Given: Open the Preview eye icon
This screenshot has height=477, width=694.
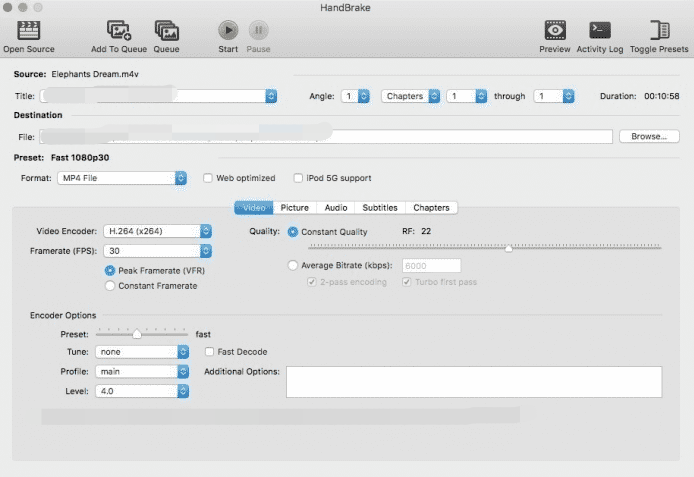Looking at the screenshot, I should coord(555,31).
